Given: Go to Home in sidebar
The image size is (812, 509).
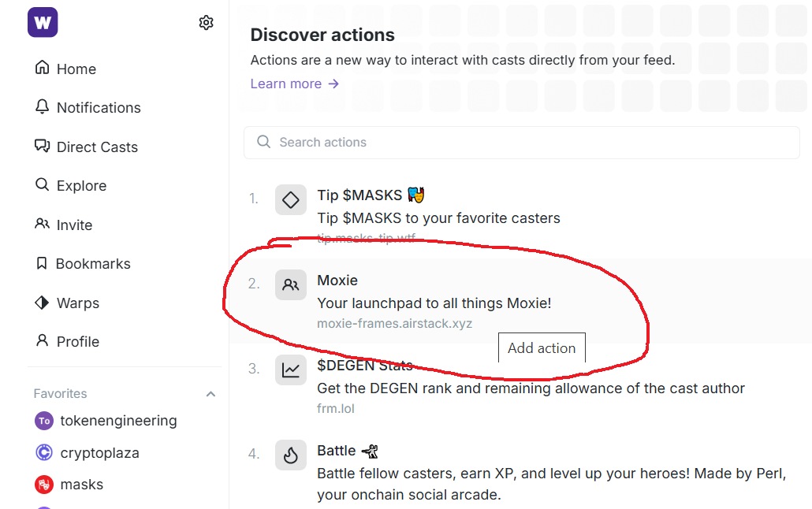Looking at the screenshot, I should [76, 69].
